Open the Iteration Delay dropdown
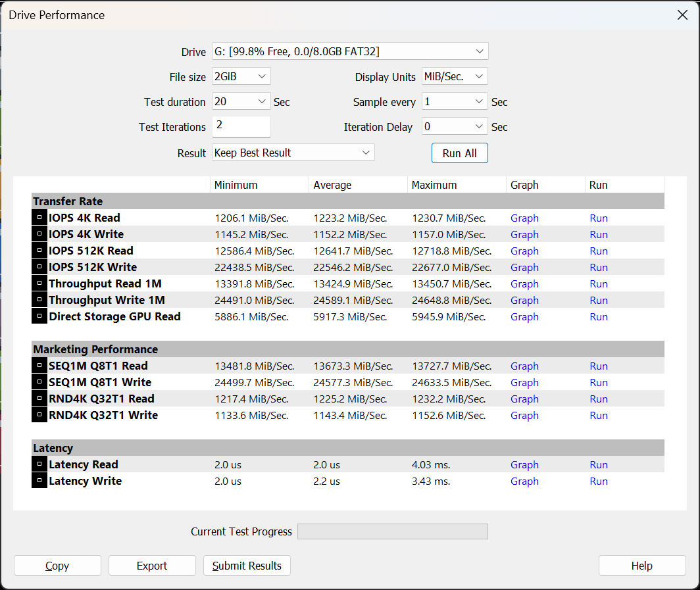Image resolution: width=700 pixels, height=590 pixels. click(455, 126)
